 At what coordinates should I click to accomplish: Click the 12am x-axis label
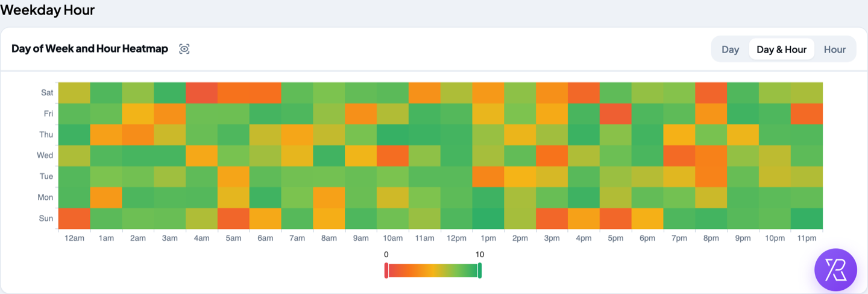74,238
